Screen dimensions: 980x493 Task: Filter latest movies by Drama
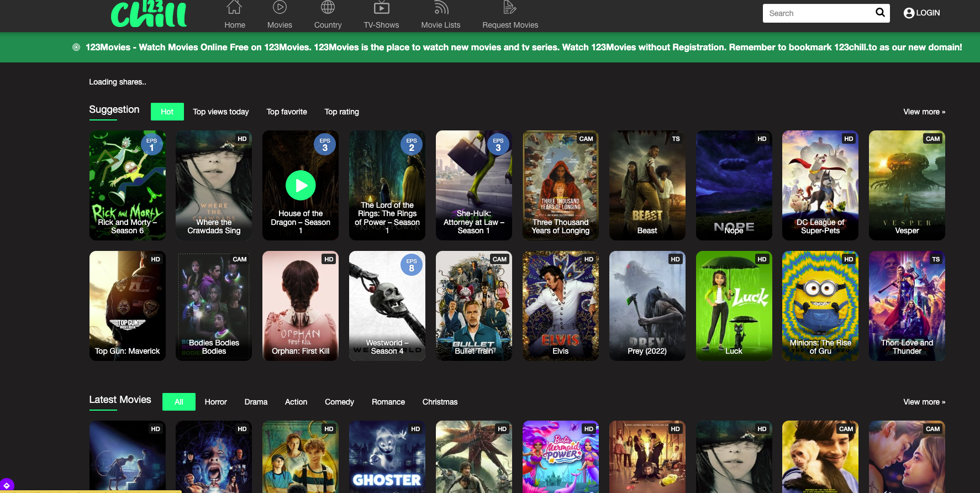[x=256, y=402]
